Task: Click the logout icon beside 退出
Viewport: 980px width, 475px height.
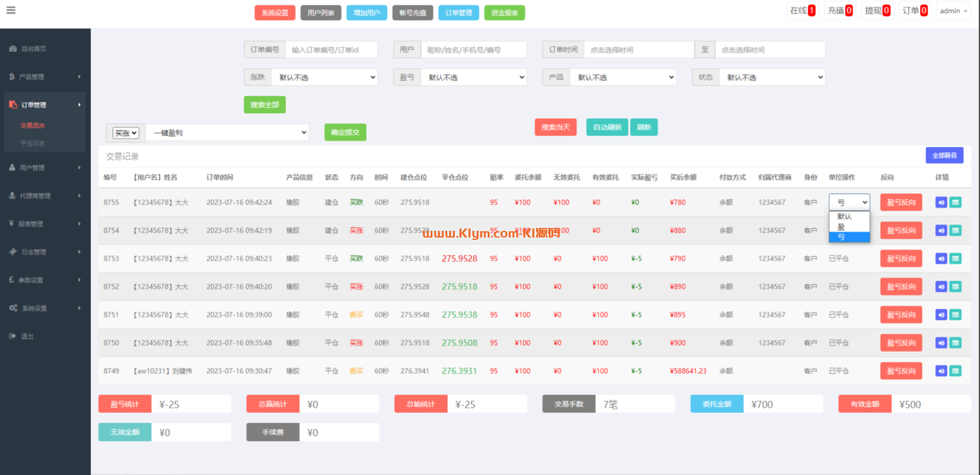Action: tap(13, 336)
